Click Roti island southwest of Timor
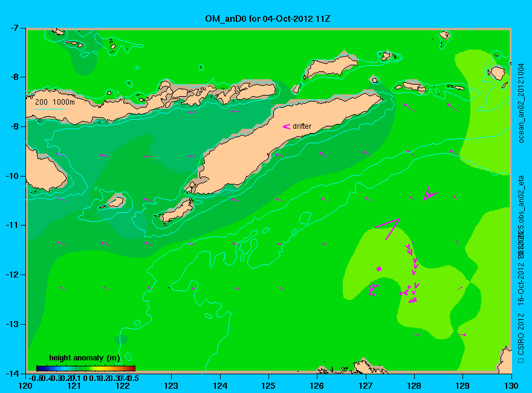 pyautogui.click(x=177, y=210)
